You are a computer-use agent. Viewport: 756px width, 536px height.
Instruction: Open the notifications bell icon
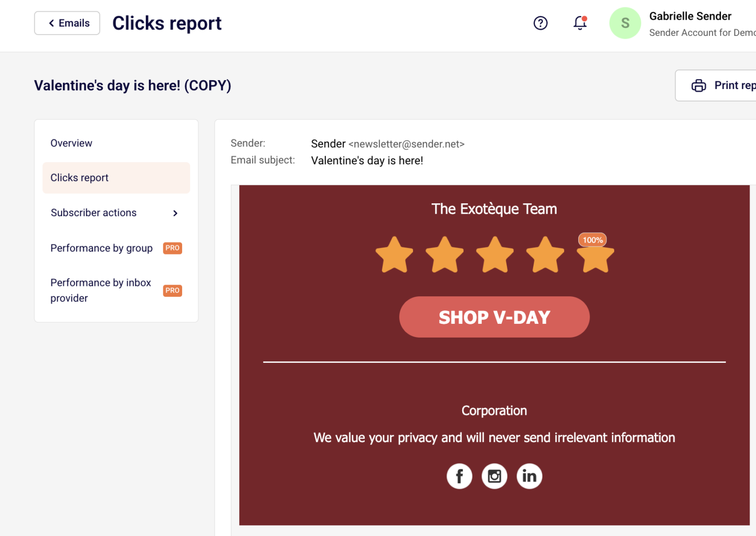coord(580,23)
